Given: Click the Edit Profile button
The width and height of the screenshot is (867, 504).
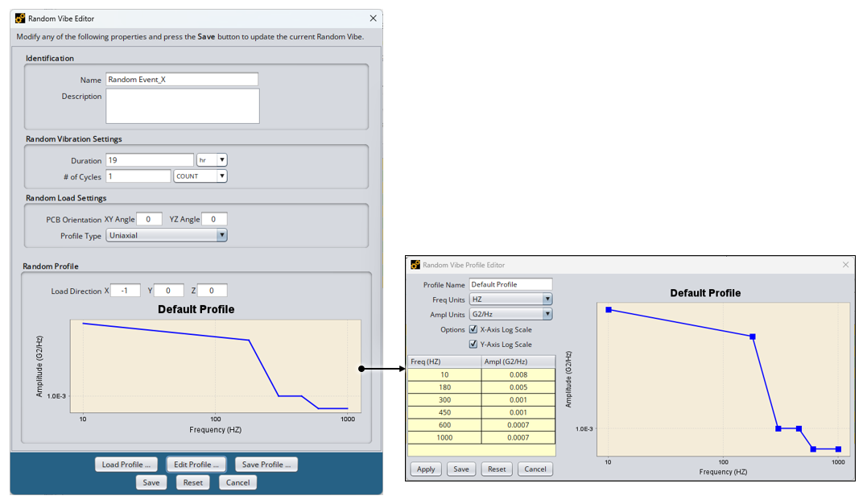Looking at the screenshot, I should click(x=196, y=465).
